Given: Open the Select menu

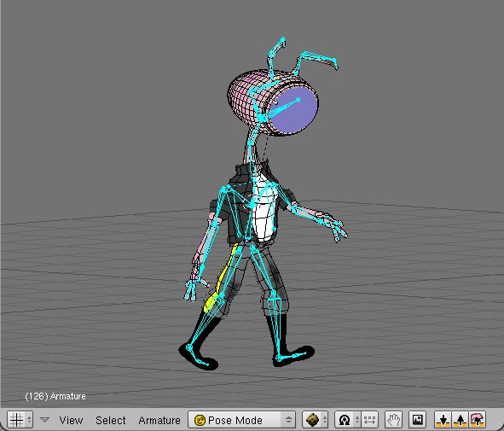Looking at the screenshot, I should (x=111, y=420).
